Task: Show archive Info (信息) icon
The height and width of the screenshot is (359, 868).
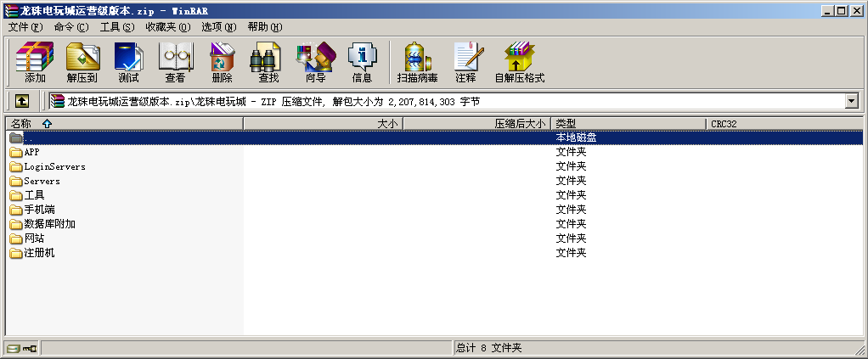Action: (362, 62)
